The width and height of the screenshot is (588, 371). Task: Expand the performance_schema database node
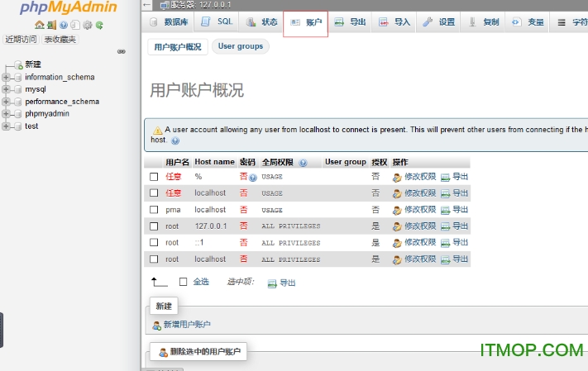coord(6,102)
